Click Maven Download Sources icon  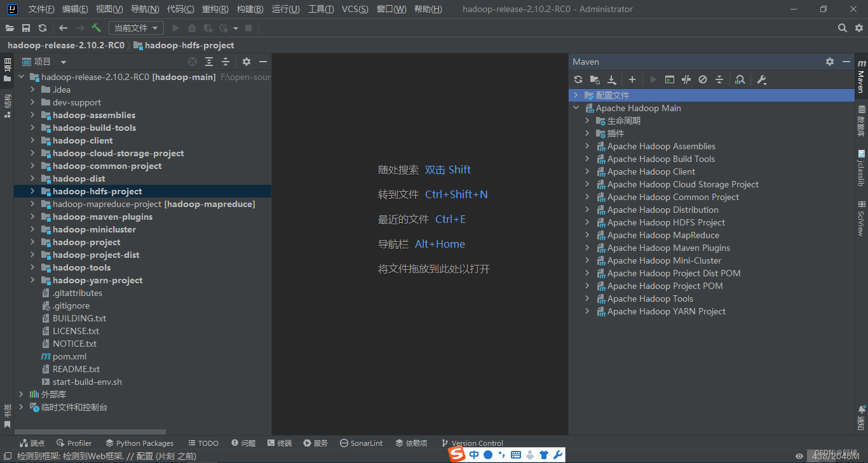(x=611, y=79)
